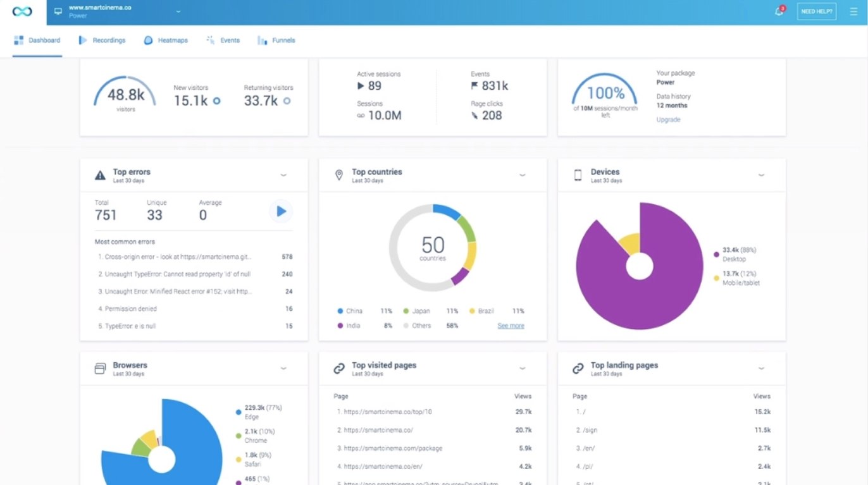This screenshot has width=868, height=485.
Task: Collapse the Devices card
Action: click(x=762, y=175)
